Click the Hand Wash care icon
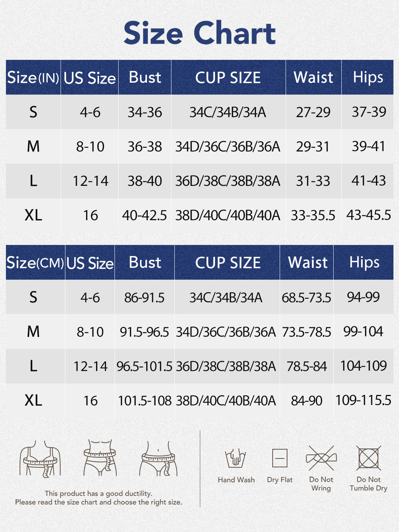 (235, 458)
